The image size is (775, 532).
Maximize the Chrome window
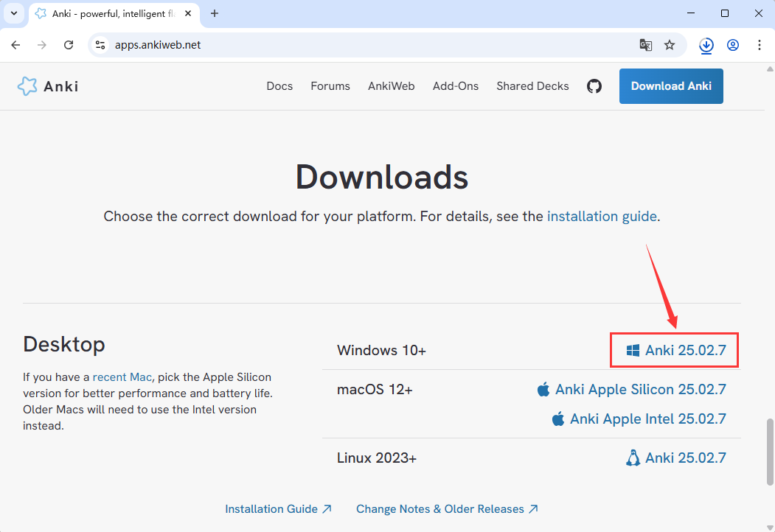(725, 13)
